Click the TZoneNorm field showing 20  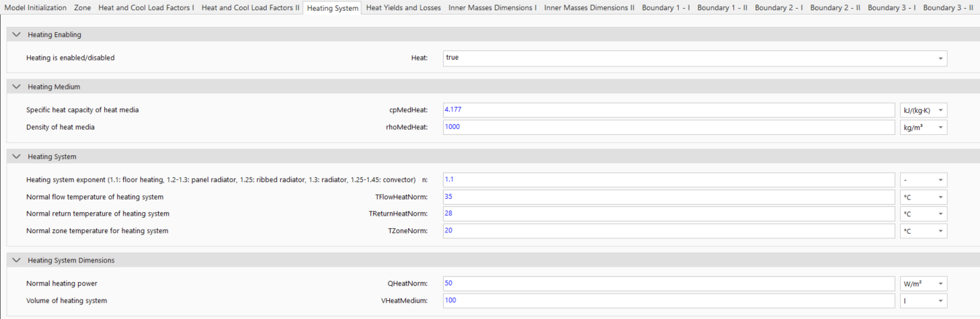[x=669, y=231]
